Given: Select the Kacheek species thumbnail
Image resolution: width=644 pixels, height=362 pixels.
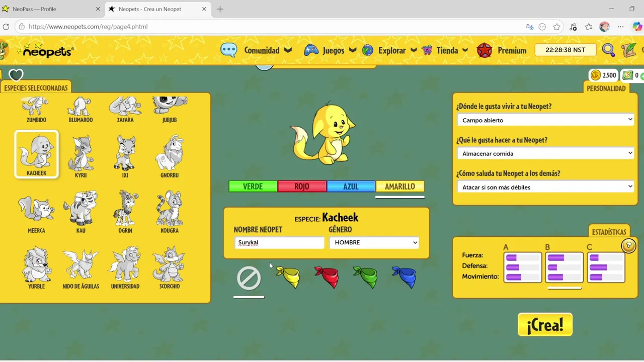Looking at the screenshot, I should pos(37,154).
